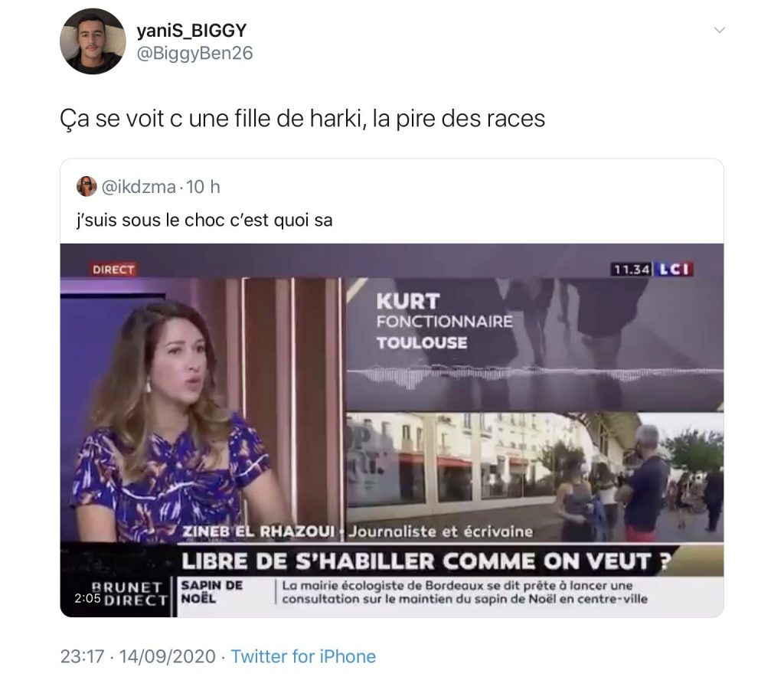This screenshot has height=677, width=784.
Task: Click the yaniS_BIGGY display name
Action: pyautogui.click(x=192, y=31)
